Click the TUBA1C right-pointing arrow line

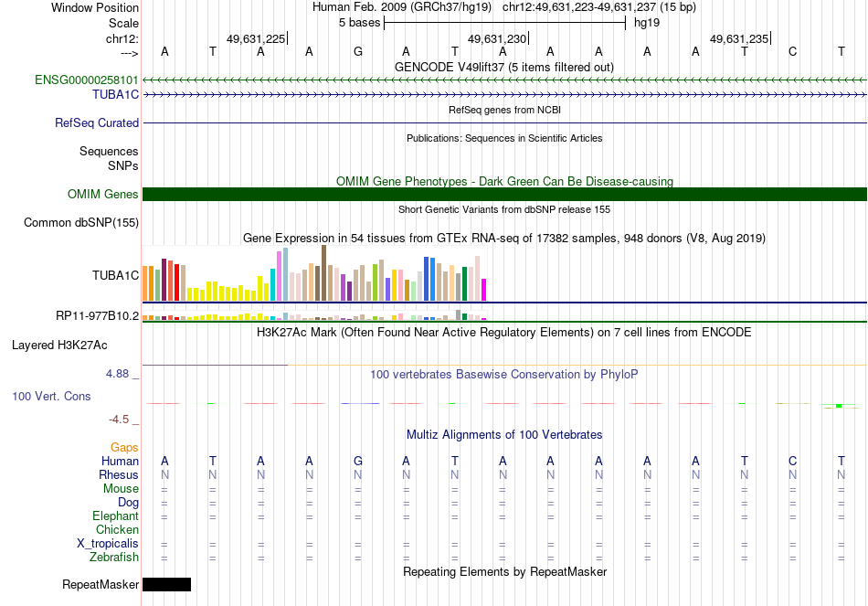505,95
